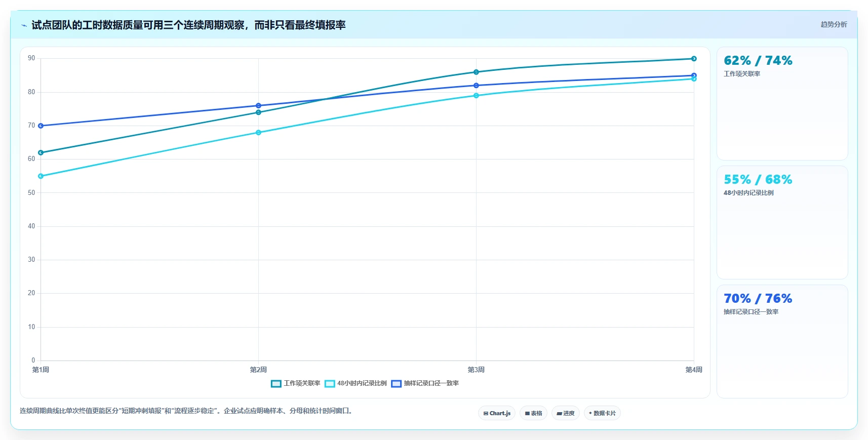This screenshot has width=868, height=440.
Task: Click the 70% / 76% card value
Action: 758,299
